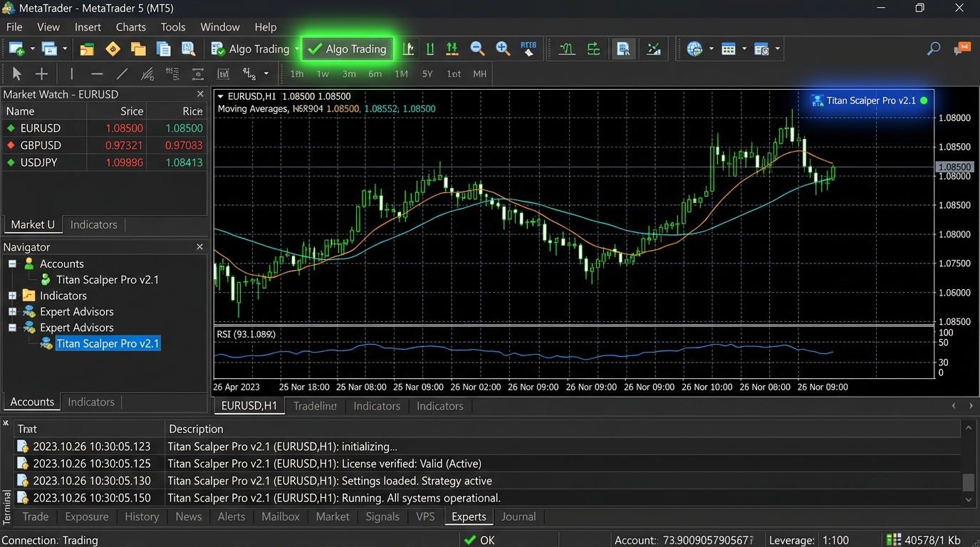Click the globe toolbar icon
This screenshot has width=980, height=547.
[x=694, y=49]
